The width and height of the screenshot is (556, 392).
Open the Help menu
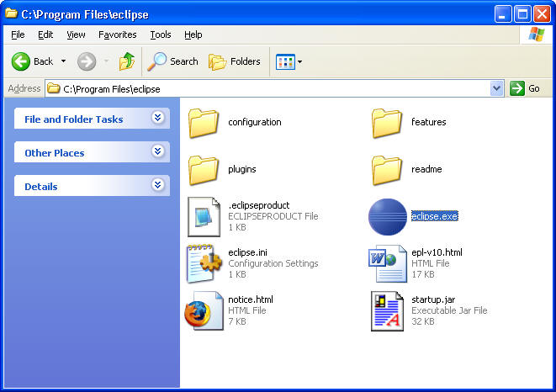(x=193, y=34)
